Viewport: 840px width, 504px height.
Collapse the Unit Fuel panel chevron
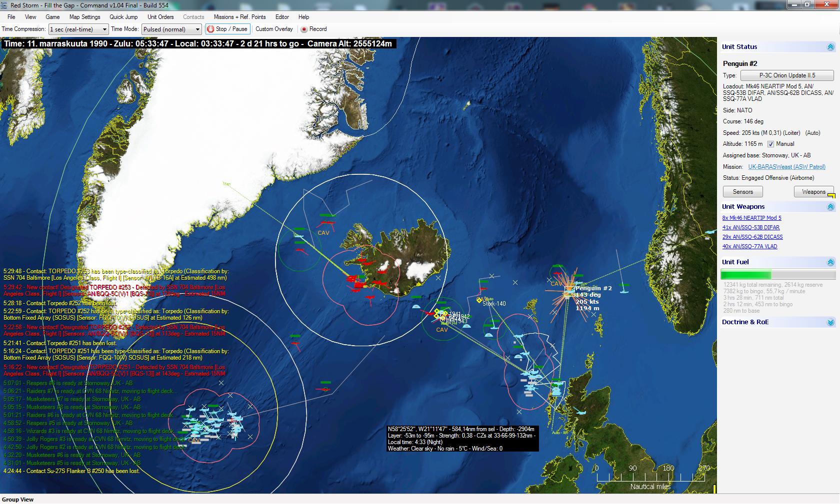point(830,262)
